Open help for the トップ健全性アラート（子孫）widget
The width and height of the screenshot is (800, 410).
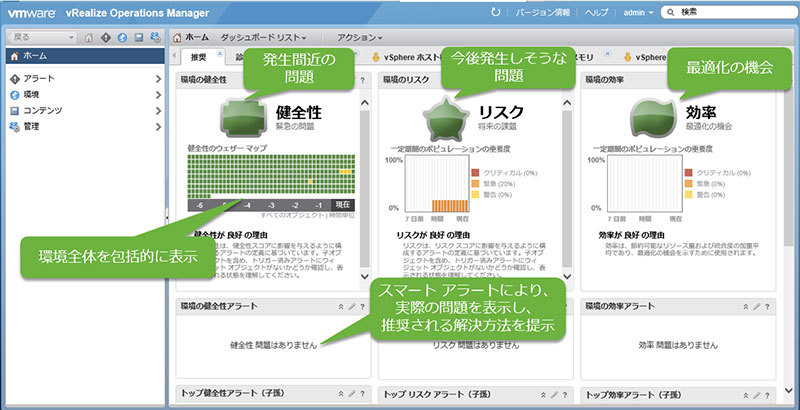tap(362, 394)
